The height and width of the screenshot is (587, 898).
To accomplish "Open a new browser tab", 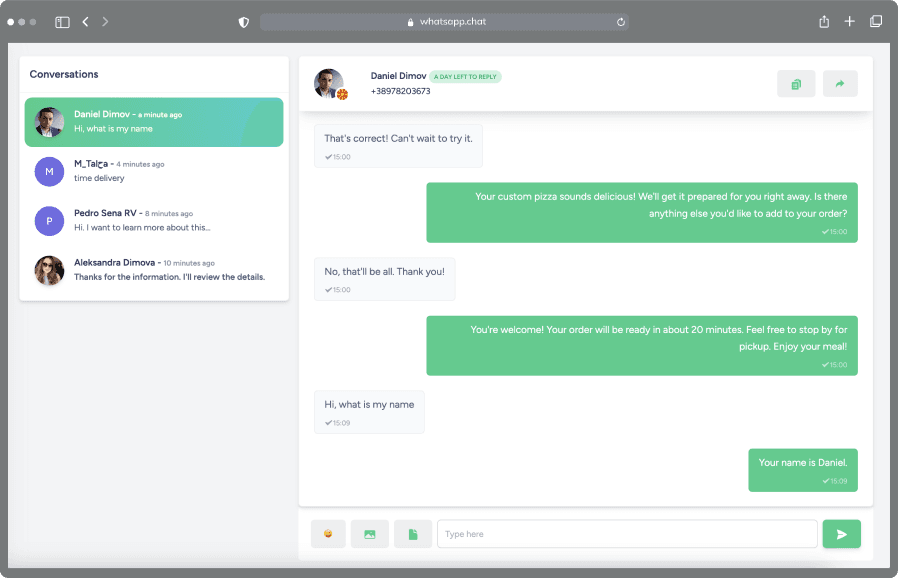I will (x=849, y=20).
